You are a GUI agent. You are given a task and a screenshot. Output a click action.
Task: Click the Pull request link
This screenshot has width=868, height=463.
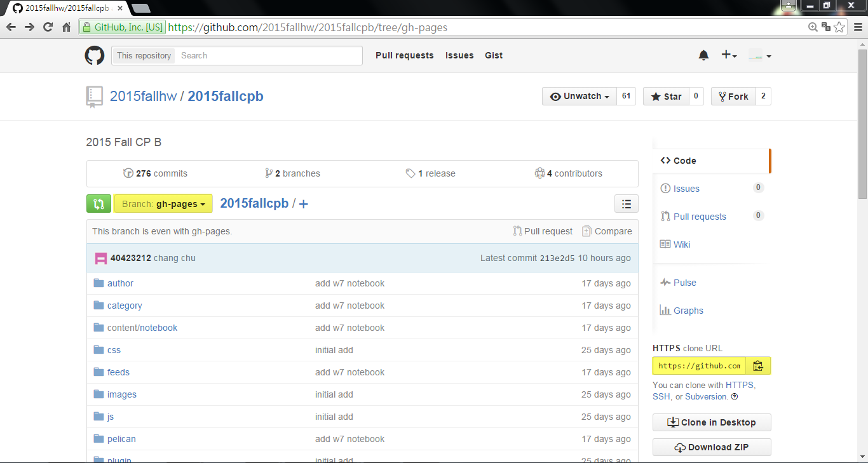coord(543,231)
